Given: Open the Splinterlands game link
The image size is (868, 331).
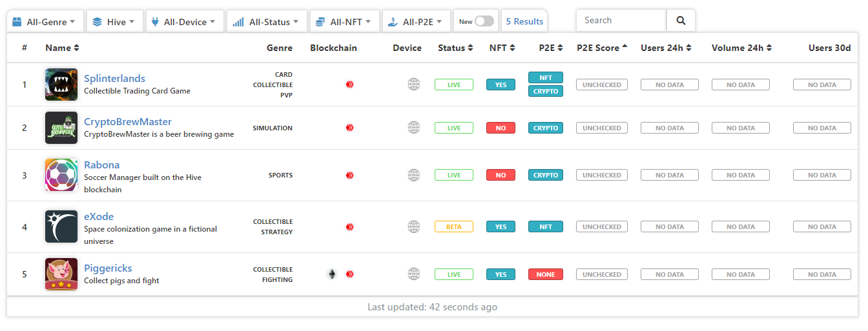Looking at the screenshot, I should point(114,79).
